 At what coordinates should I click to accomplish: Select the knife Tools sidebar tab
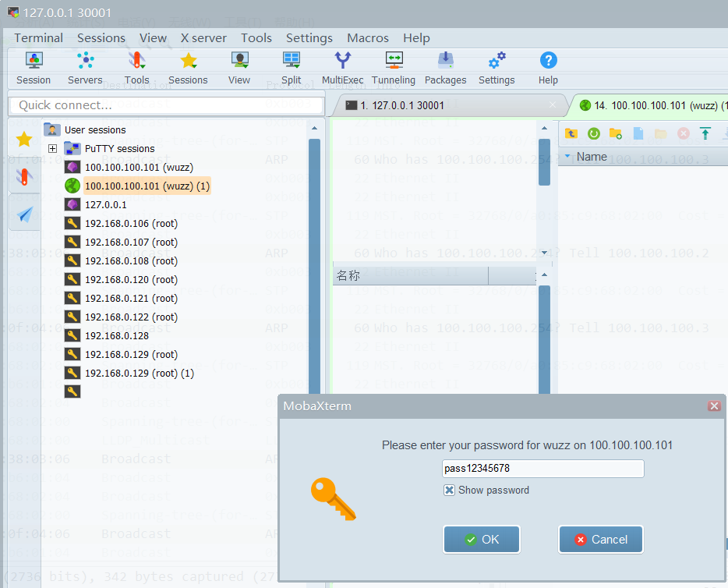[24, 177]
